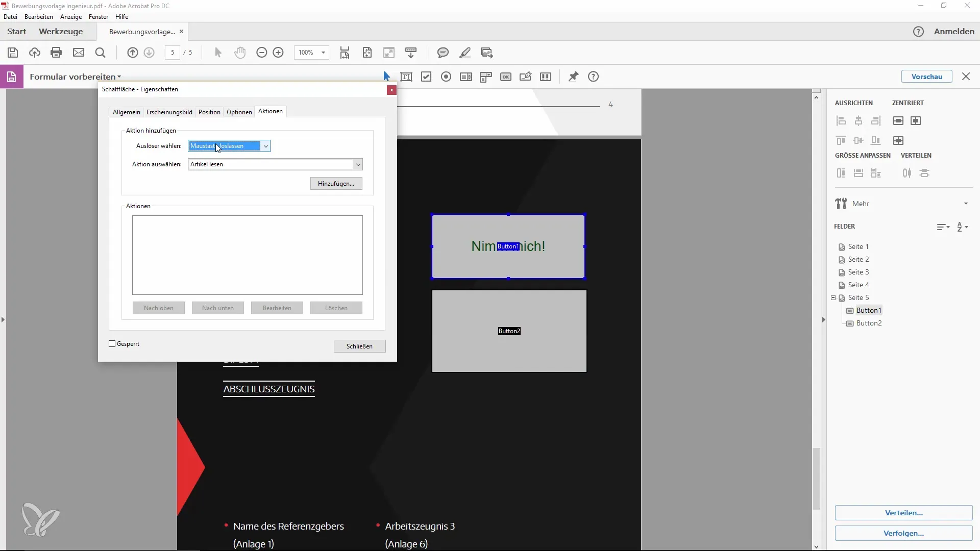
Task: Click the Button2 field on the page
Action: click(509, 332)
